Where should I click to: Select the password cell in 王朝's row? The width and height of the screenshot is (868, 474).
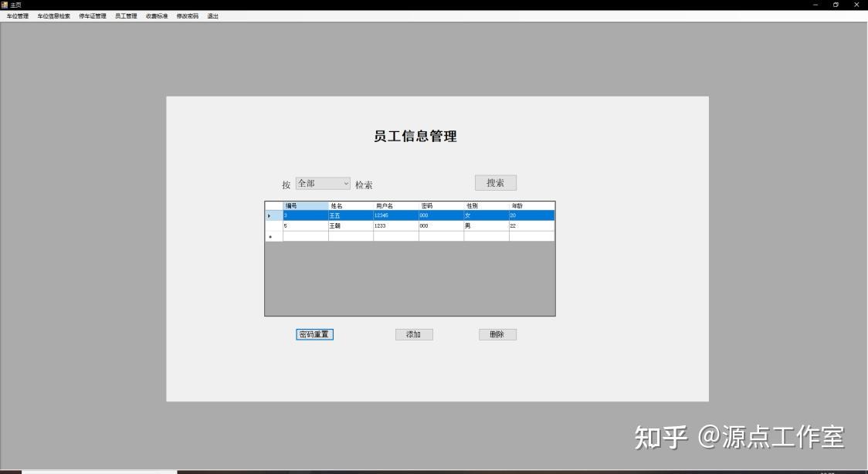441,225
